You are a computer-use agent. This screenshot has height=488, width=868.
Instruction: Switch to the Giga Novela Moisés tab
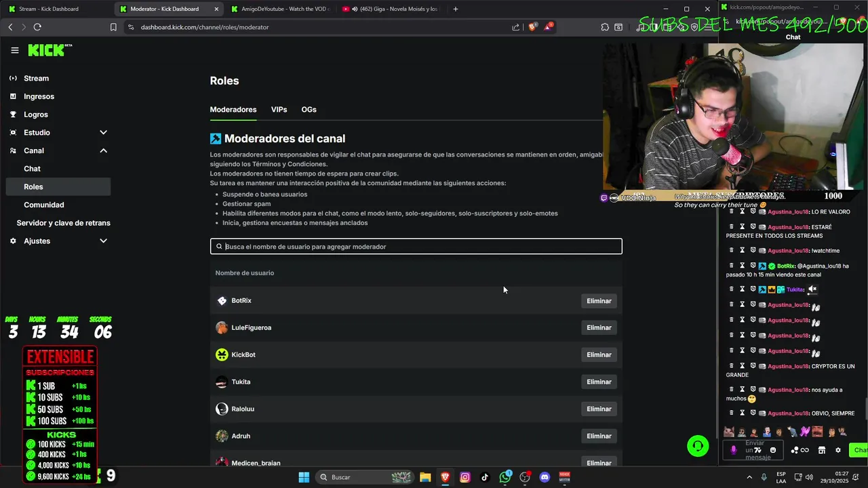393,9
